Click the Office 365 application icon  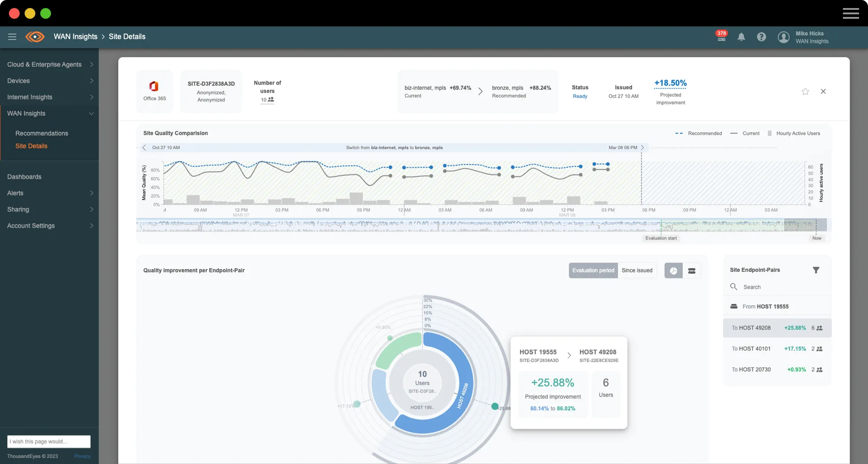(154, 86)
